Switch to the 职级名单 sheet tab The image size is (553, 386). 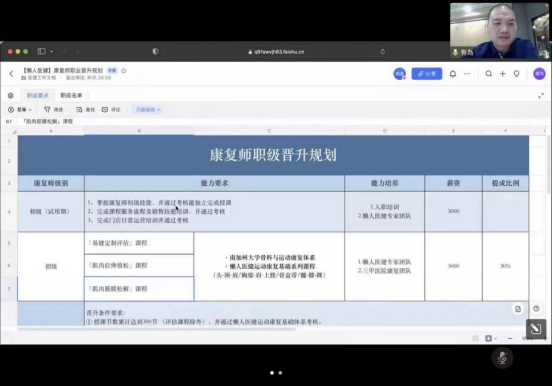click(71, 95)
